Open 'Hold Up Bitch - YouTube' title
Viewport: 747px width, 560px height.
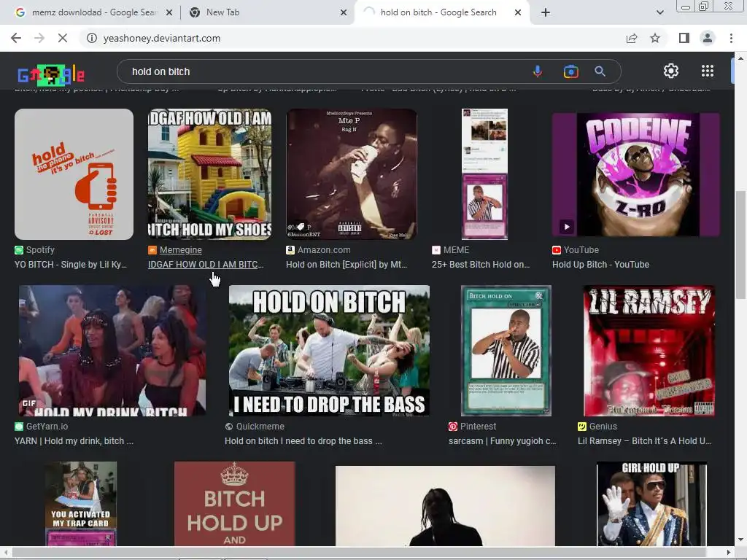(x=600, y=265)
